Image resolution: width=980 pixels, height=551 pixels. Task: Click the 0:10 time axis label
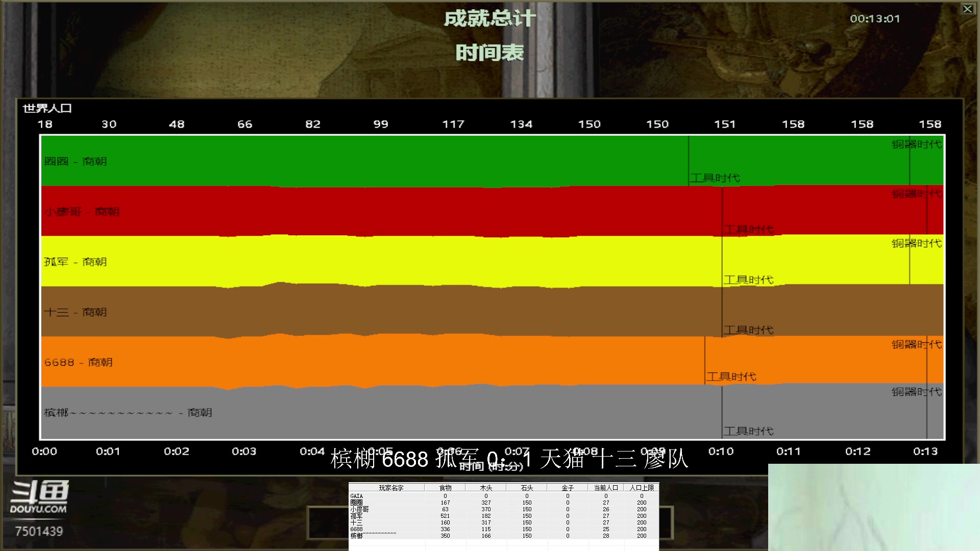pos(721,452)
